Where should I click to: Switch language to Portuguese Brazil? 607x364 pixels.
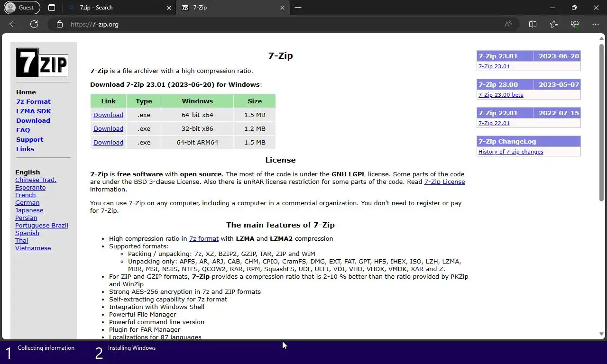tap(42, 226)
